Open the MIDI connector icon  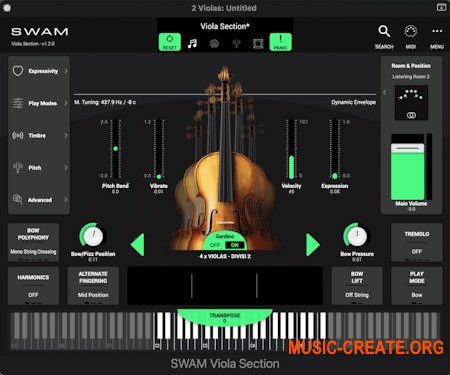(x=410, y=31)
